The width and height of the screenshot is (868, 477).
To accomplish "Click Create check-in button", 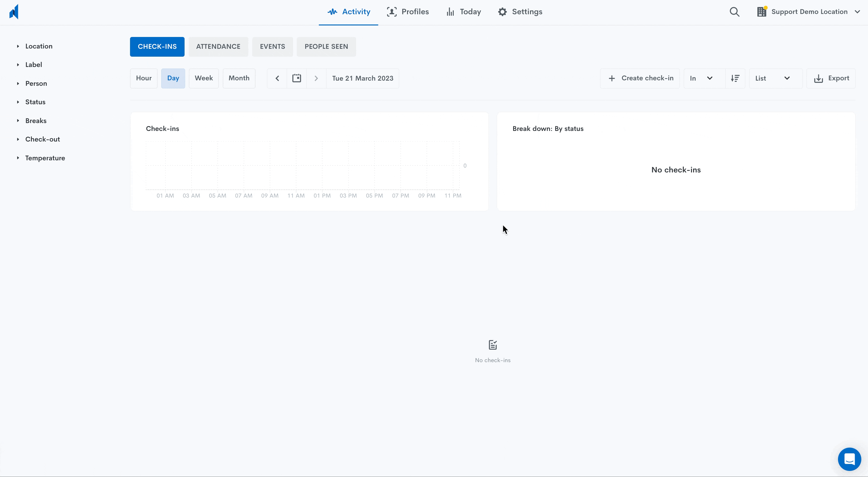I will [639, 78].
